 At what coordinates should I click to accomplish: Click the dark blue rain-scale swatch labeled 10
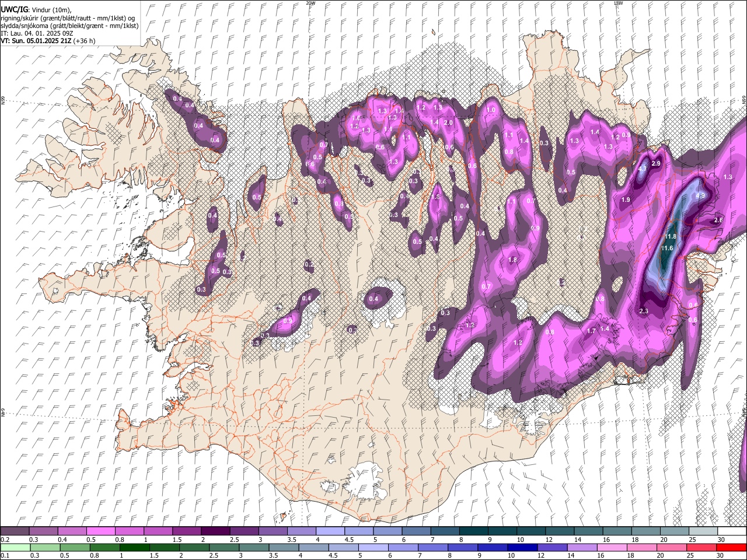[x=522, y=548]
